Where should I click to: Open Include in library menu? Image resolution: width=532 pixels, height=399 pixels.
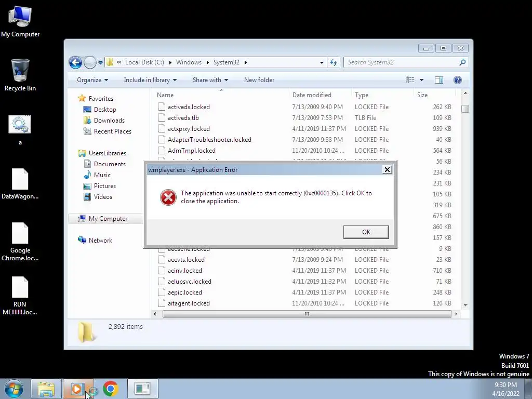click(x=150, y=80)
